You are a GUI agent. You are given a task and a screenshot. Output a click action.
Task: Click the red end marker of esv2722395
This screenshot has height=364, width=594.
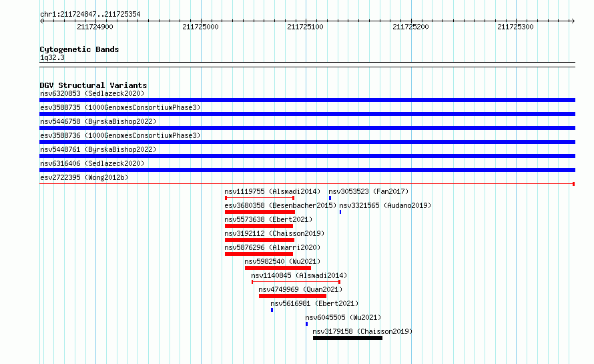[573, 184]
